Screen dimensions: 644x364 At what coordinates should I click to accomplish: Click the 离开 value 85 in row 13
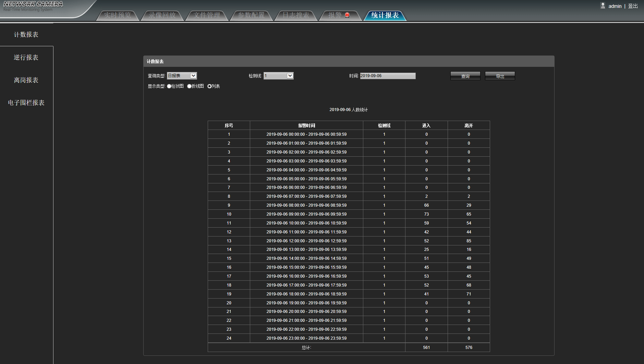469,241
